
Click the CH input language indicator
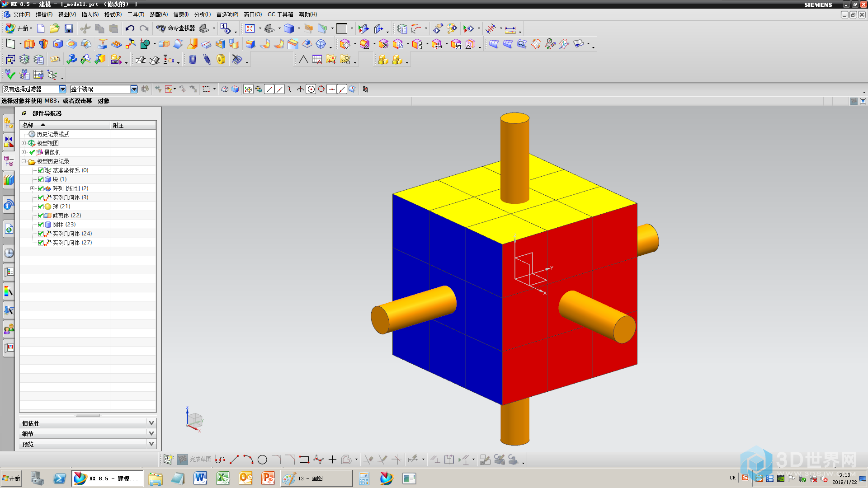732,478
